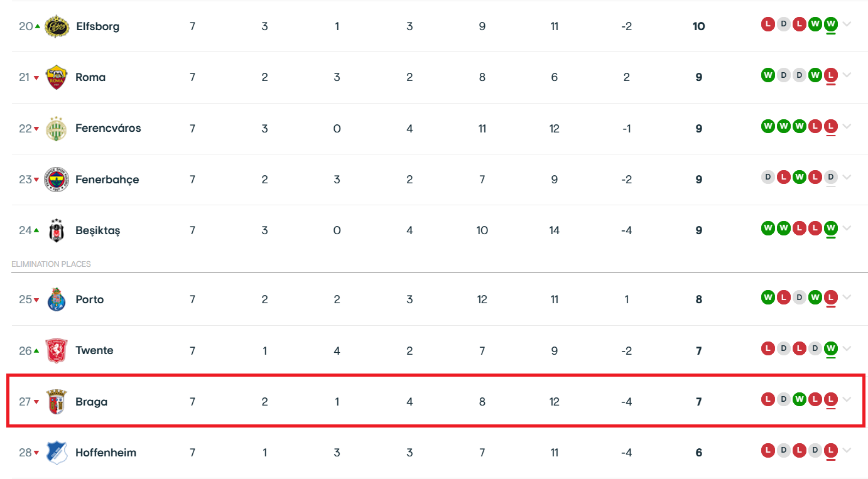Click the Ferencváros club crest
The width and height of the screenshot is (868, 479).
56,128
